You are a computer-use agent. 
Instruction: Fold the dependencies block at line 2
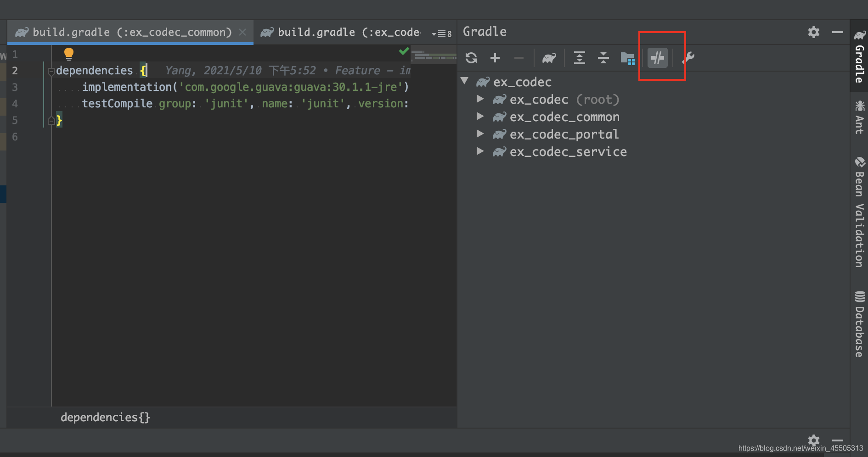coord(51,71)
